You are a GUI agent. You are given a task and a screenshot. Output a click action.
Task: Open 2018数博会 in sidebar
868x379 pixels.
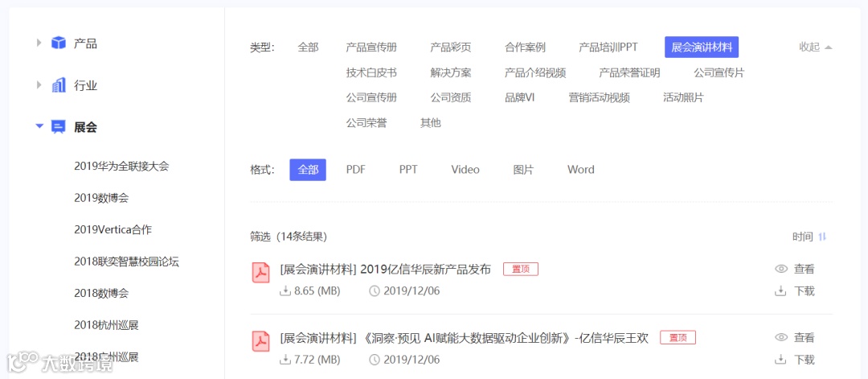point(101,293)
